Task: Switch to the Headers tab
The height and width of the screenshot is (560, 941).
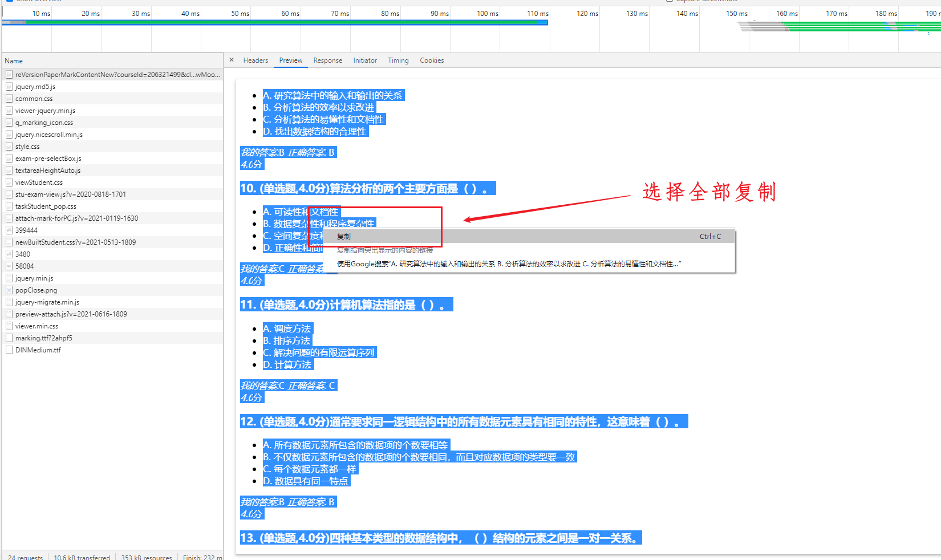Action: click(255, 60)
